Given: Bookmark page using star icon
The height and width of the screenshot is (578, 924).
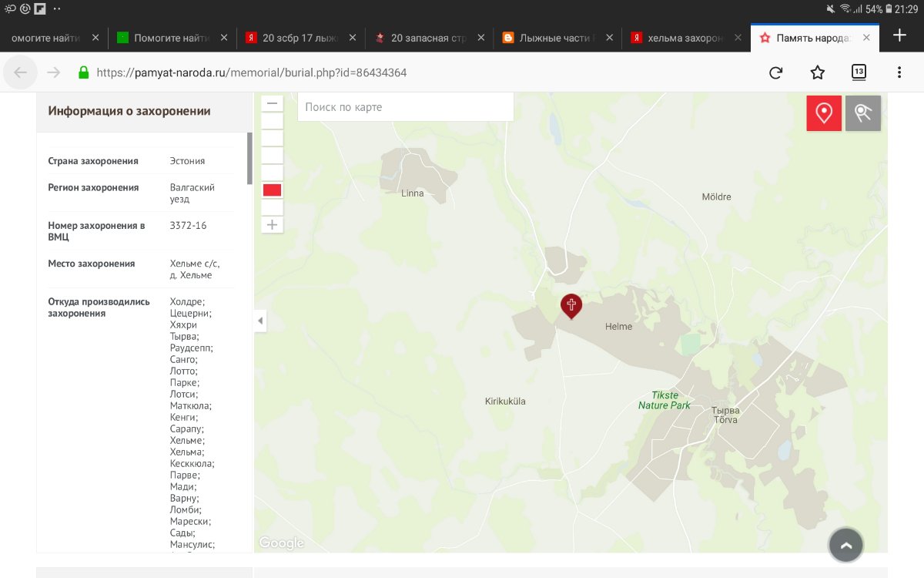Looking at the screenshot, I should [x=818, y=72].
